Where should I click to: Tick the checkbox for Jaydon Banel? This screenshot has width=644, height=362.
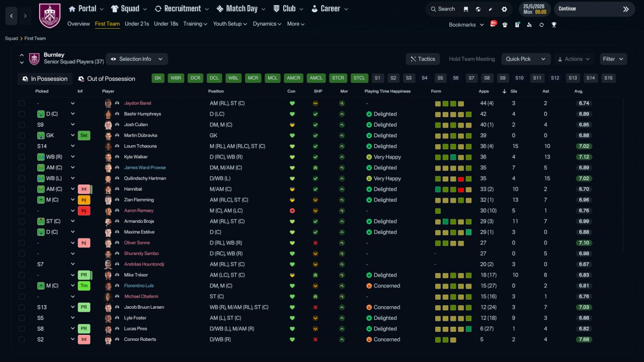22,104
